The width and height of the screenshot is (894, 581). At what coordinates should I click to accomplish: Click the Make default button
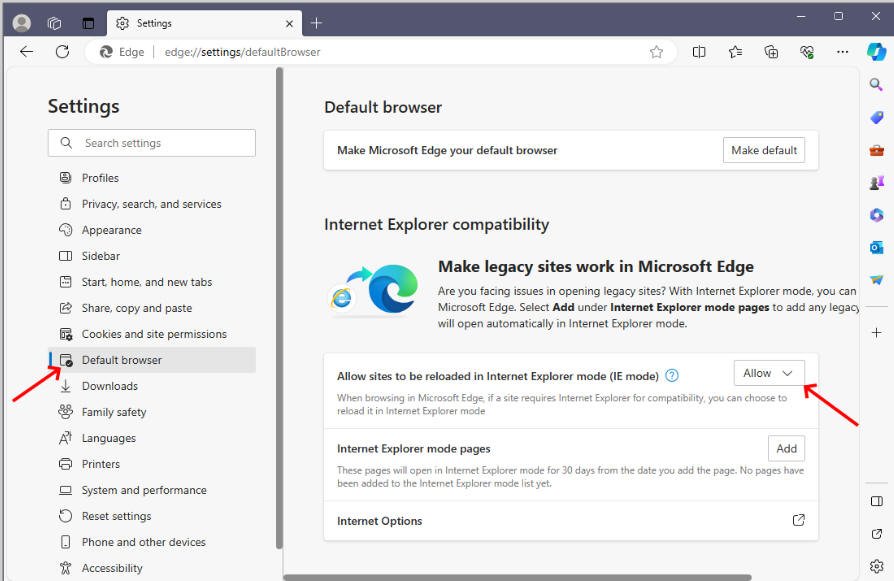click(x=763, y=150)
